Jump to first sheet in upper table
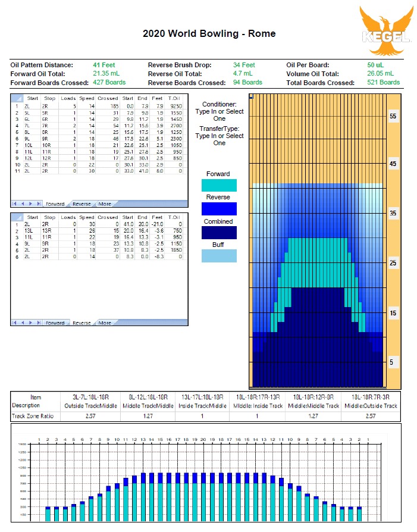 [x=15, y=204]
